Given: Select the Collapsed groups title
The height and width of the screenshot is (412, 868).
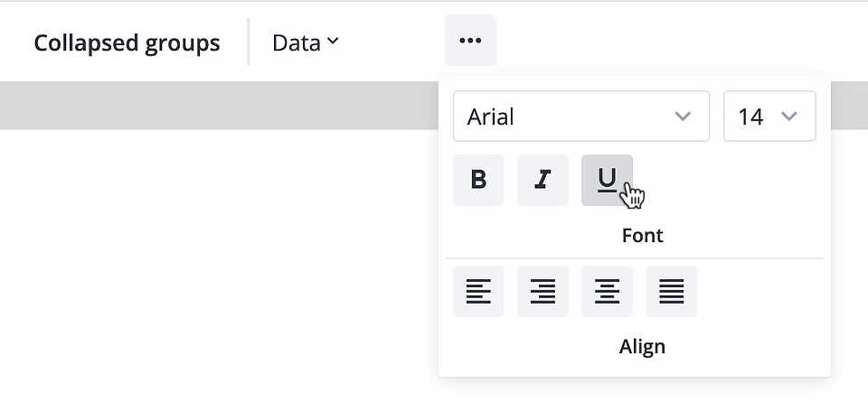Looking at the screenshot, I should (x=127, y=42).
